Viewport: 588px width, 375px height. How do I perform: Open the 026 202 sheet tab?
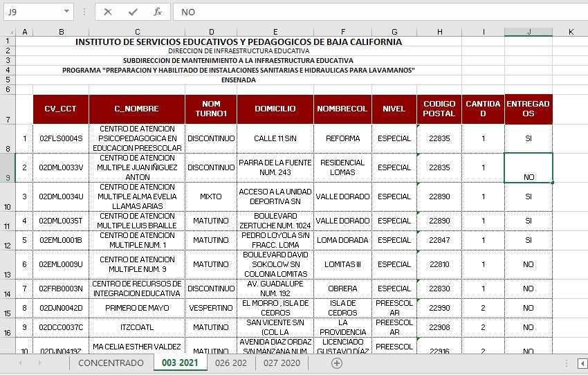coord(231,363)
